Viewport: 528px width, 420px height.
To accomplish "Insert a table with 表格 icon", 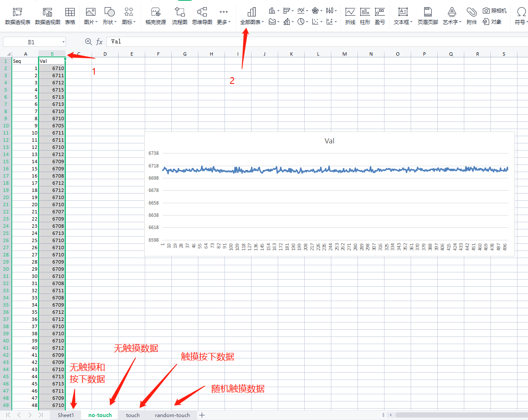I will (x=70, y=16).
